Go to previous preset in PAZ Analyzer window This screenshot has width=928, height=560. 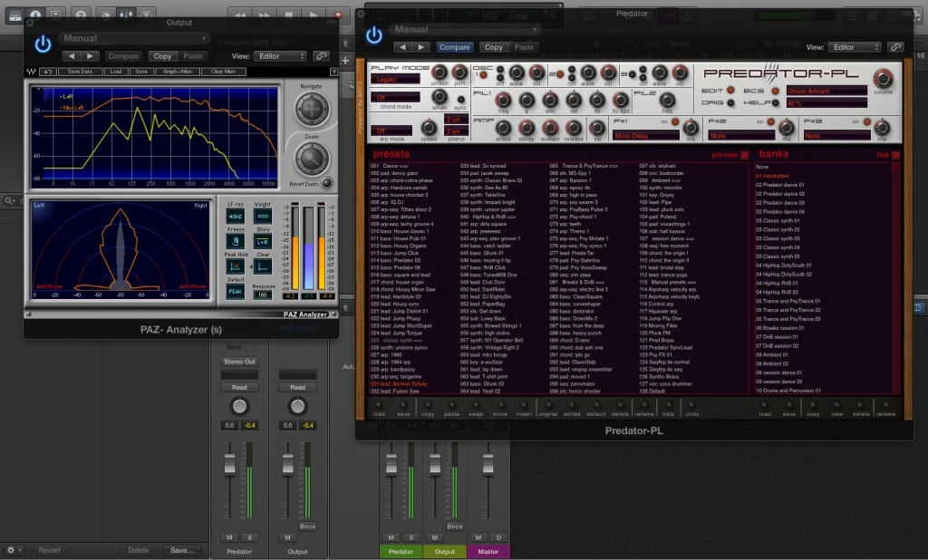click(72, 56)
